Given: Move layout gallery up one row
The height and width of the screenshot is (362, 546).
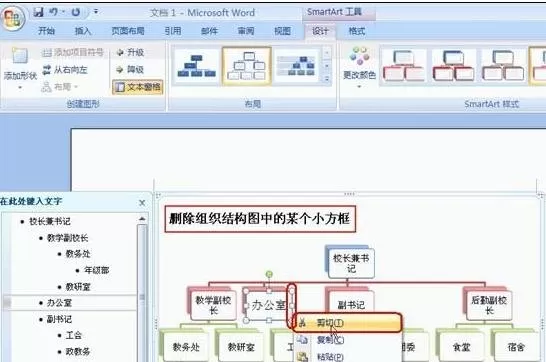Looking at the screenshot, I should [327, 53].
